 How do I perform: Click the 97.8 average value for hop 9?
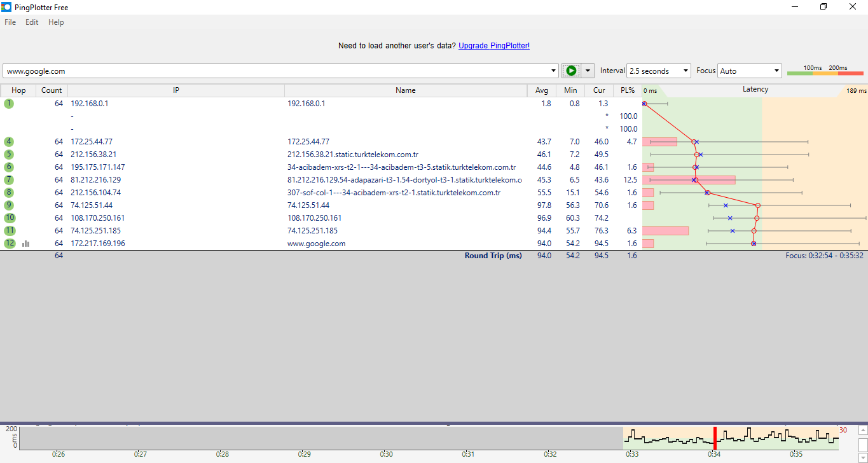tap(544, 205)
